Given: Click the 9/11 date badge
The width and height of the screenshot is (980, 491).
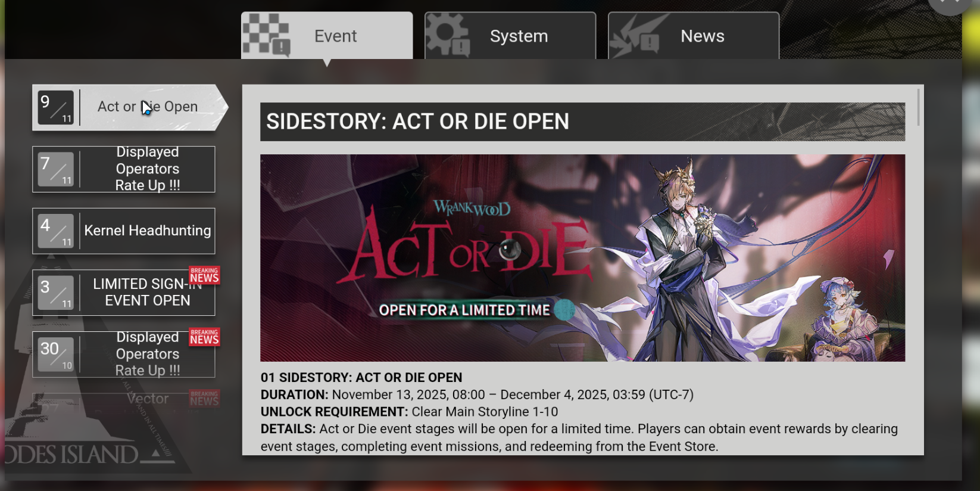Looking at the screenshot, I should [x=56, y=107].
